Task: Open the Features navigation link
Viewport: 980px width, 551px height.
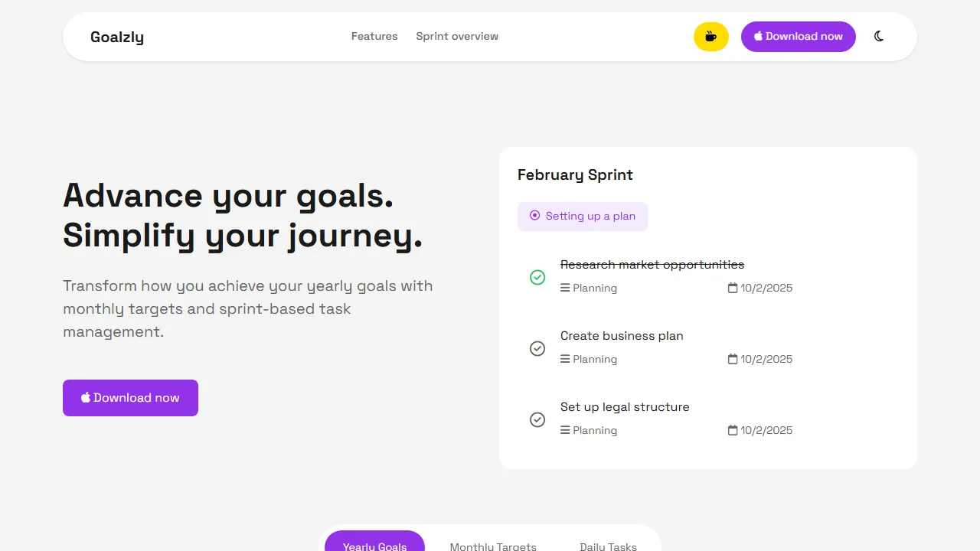Action: pyautogui.click(x=374, y=36)
